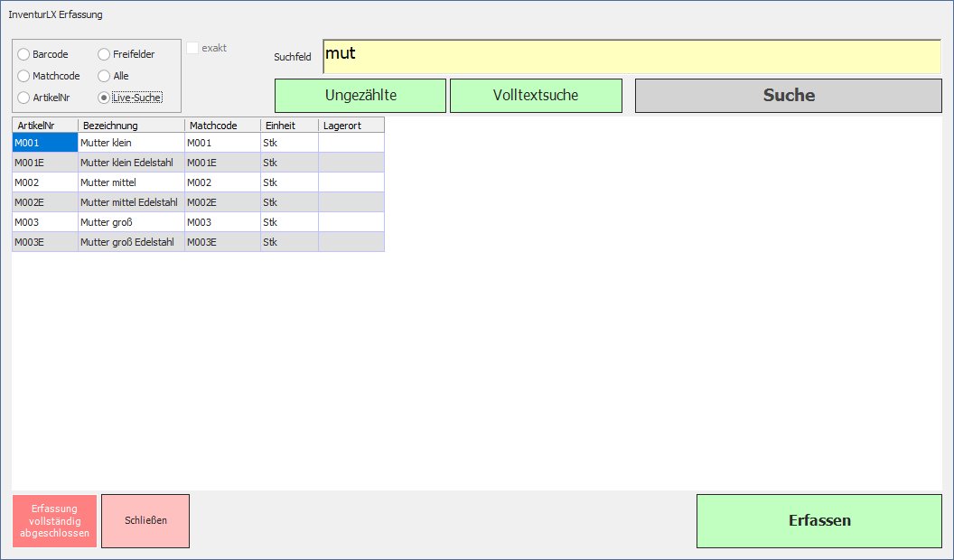
Task: Choose the ArtikelNr radio button
Action: pyautogui.click(x=23, y=98)
